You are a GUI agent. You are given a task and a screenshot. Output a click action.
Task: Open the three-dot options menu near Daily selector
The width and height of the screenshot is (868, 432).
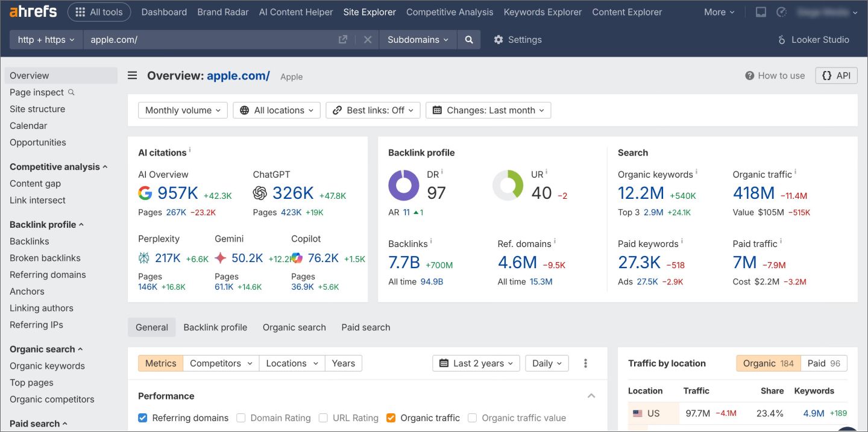click(x=585, y=363)
